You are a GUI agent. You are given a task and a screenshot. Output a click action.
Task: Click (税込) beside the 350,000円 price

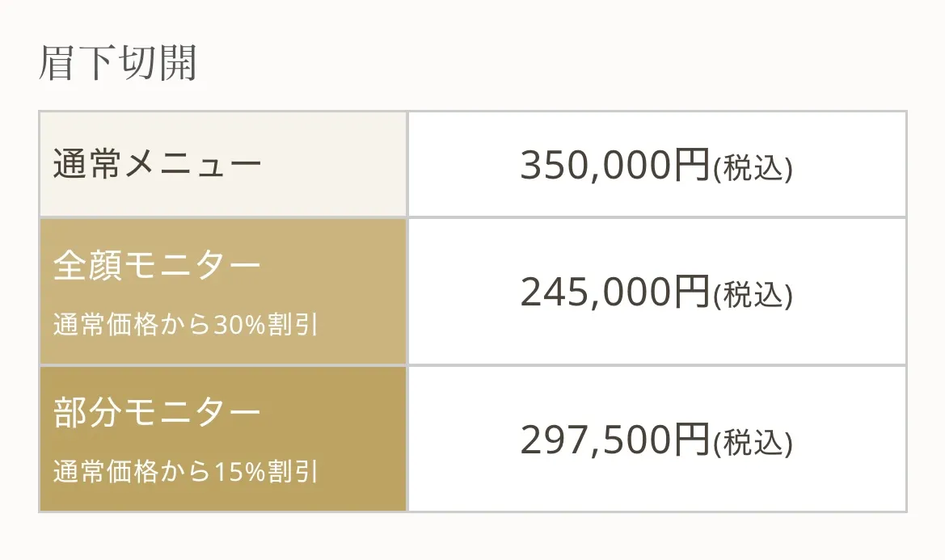[x=753, y=169]
